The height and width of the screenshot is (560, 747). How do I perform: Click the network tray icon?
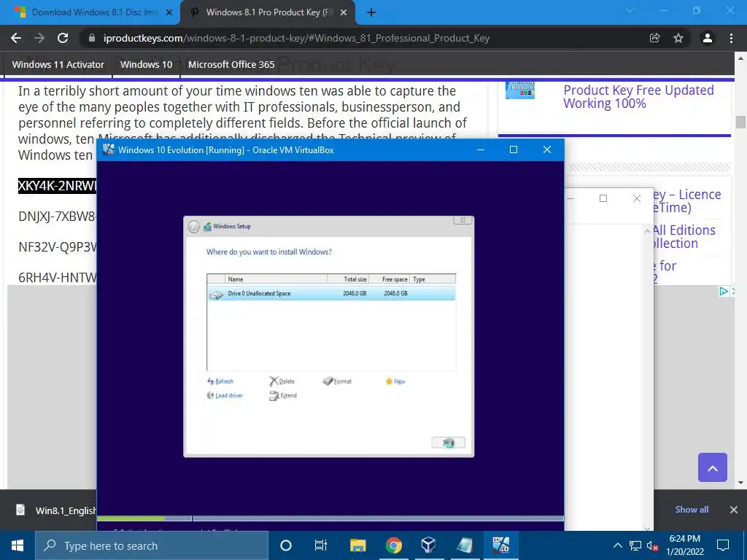(635, 545)
